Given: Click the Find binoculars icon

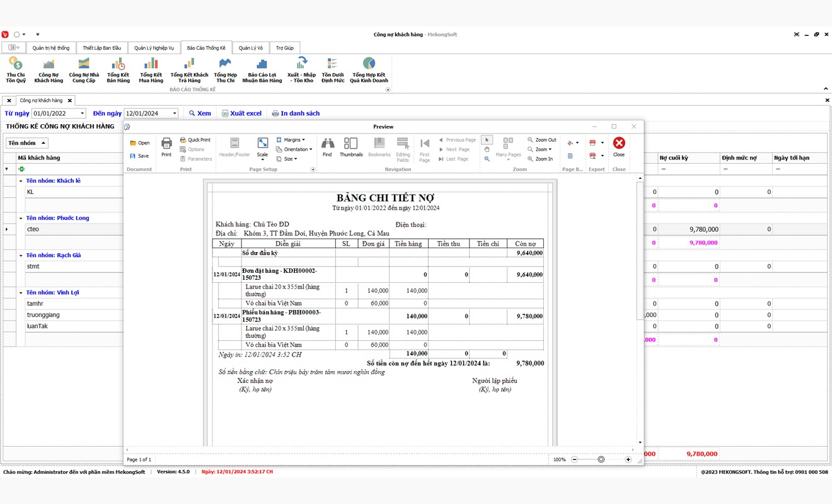Looking at the screenshot, I should 327,147.
